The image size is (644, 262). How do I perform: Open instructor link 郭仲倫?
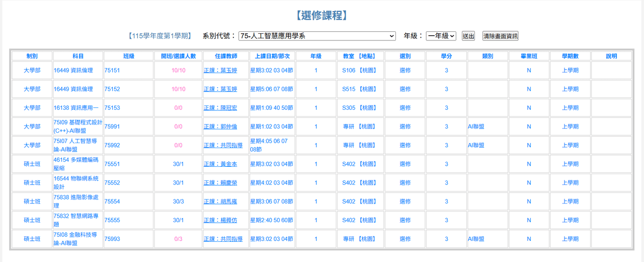point(220,126)
